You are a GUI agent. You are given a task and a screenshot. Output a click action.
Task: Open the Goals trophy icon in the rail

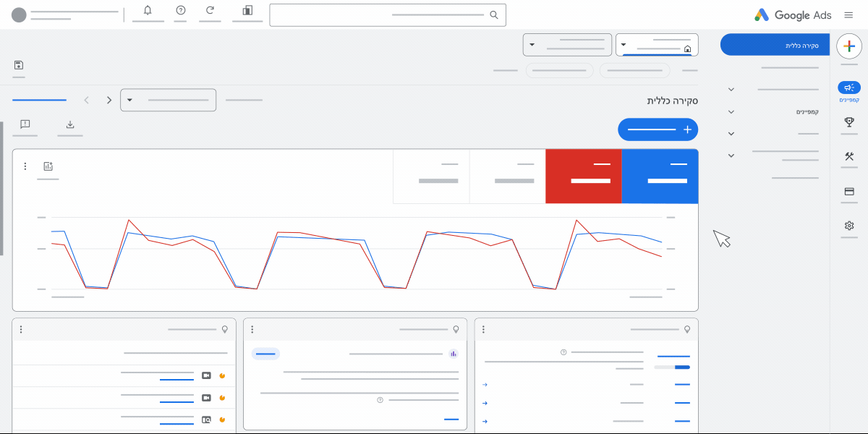pyautogui.click(x=849, y=122)
